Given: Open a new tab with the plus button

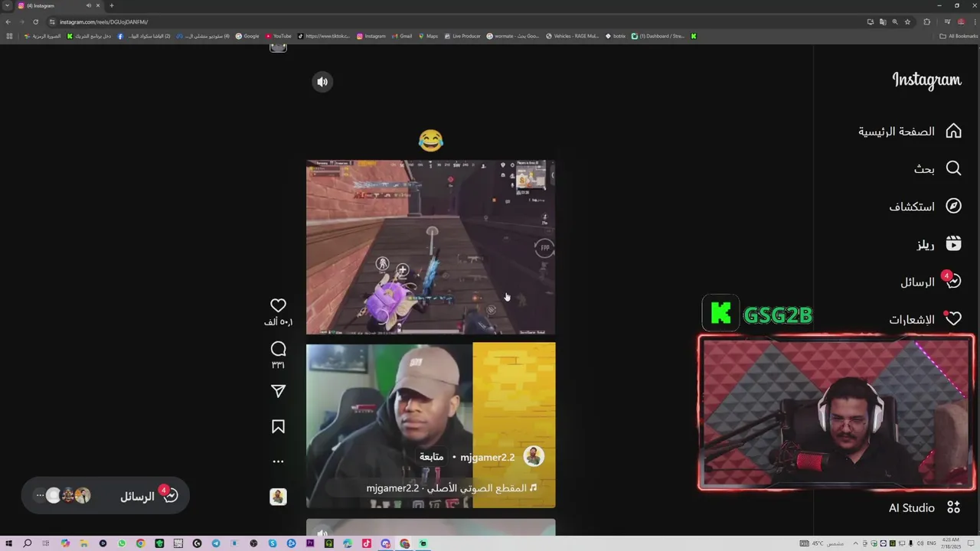Looking at the screenshot, I should [112, 5].
